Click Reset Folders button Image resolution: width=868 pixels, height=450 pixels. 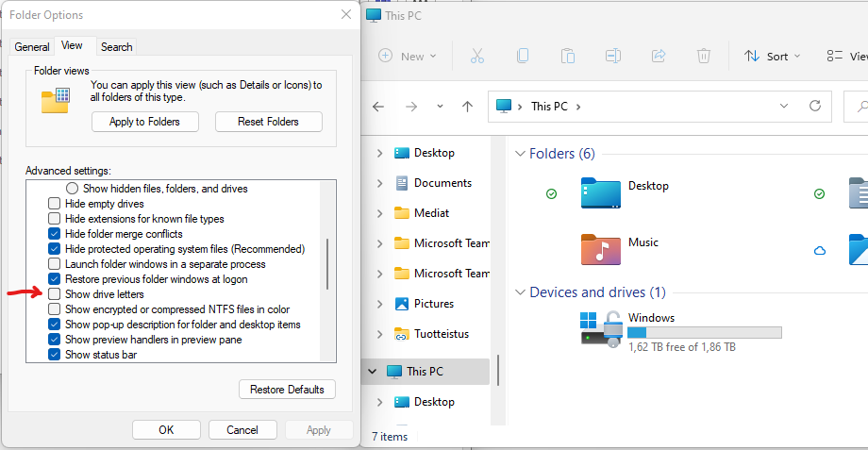[269, 122]
